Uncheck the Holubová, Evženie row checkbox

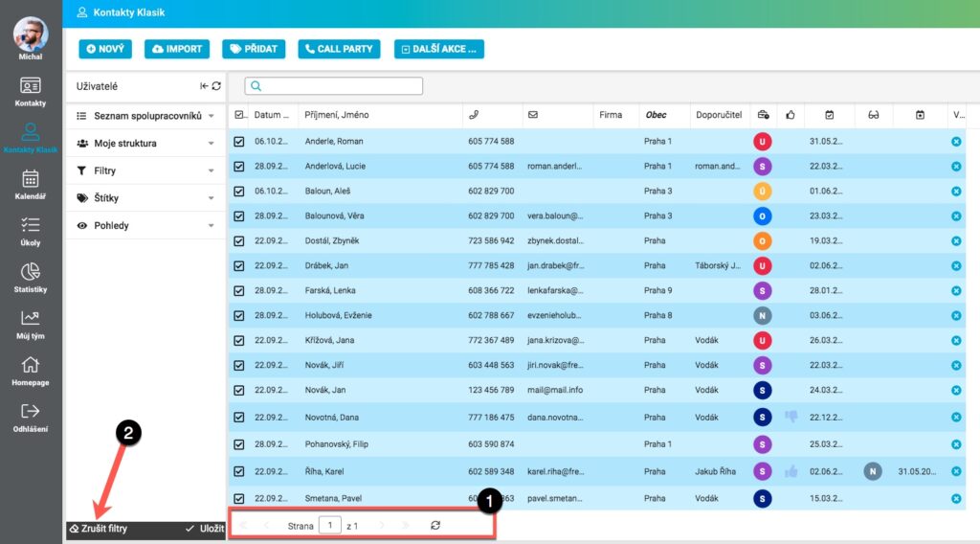click(x=239, y=316)
